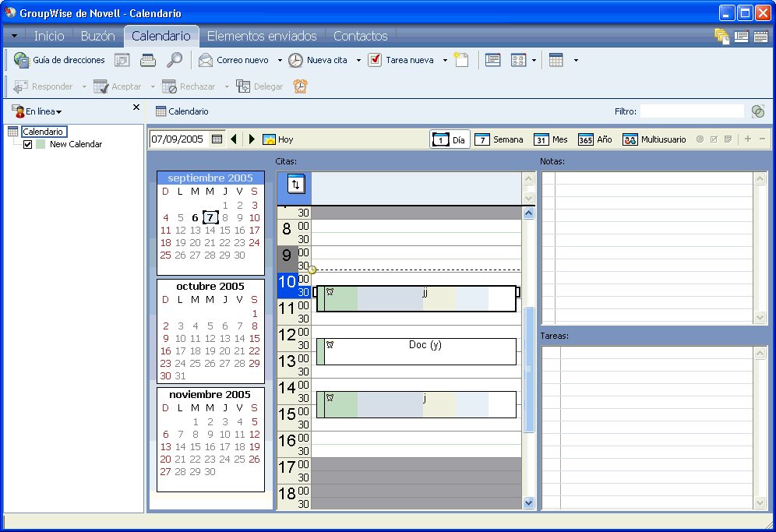Click the list view toolbar icon
776x532 pixels.
(492, 60)
